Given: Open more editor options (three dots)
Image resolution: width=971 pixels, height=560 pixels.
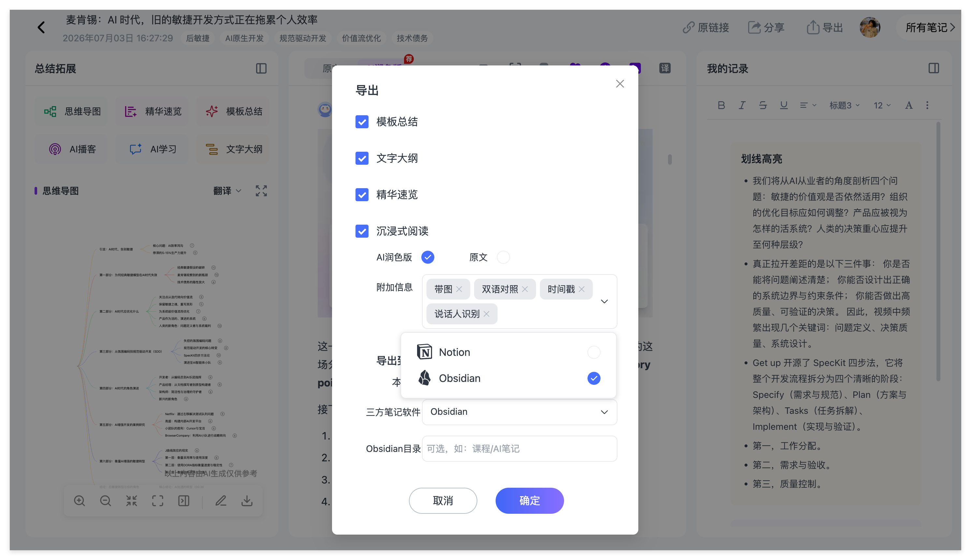Looking at the screenshot, I should [x=927, y=105].
